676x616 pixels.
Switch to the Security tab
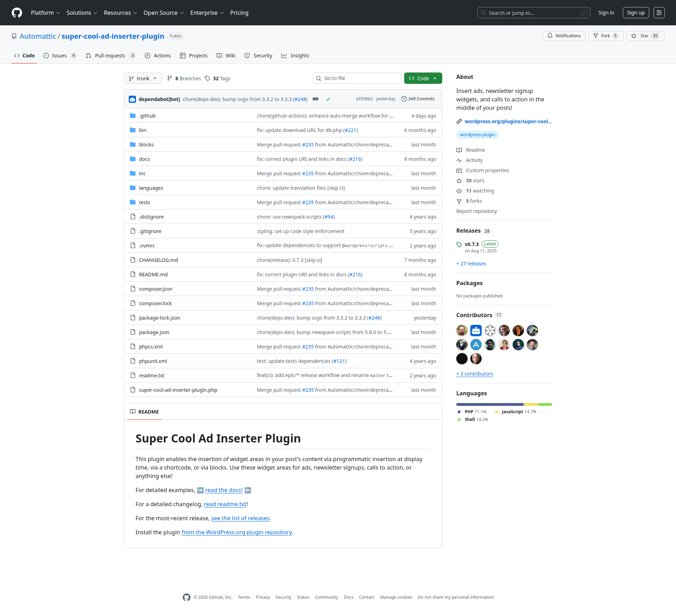pyautogui.click(x=258, y=56)
